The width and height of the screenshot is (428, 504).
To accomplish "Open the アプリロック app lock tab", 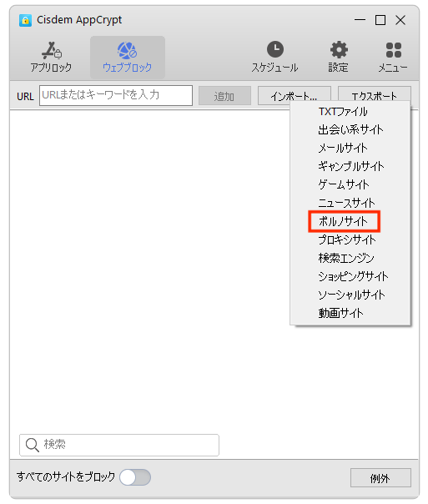I will pos(52,58).
